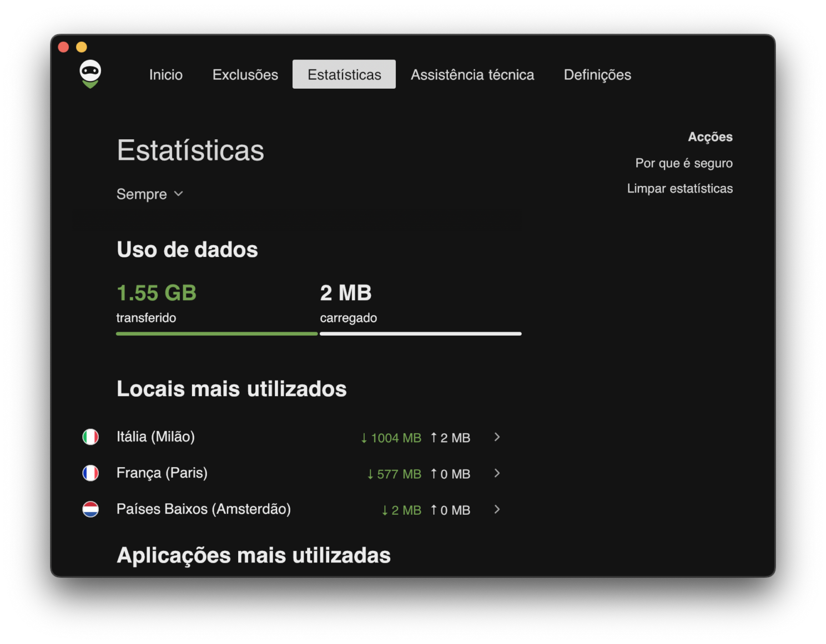Select the França (Paris) location row
The height and width of the screenshot is (644, 826).
click(x=293, y=473)
